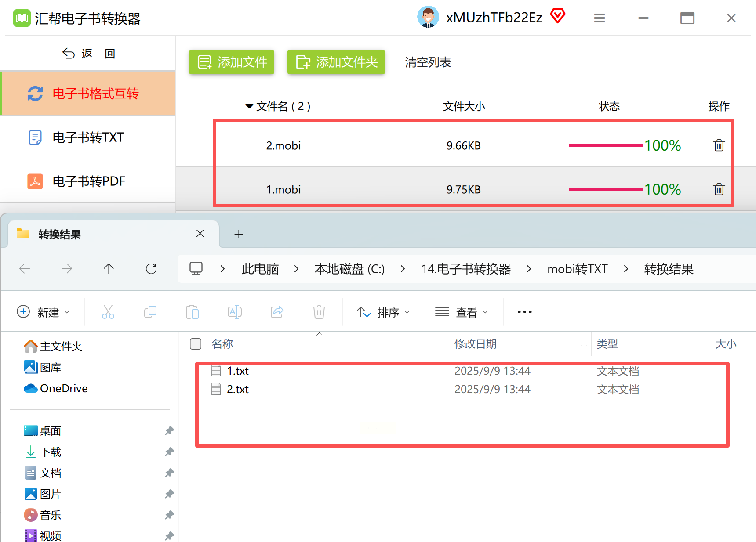
Task: Click the Explorer cut scissors icon
Action: pyautogui.click(x=108, y=312)
